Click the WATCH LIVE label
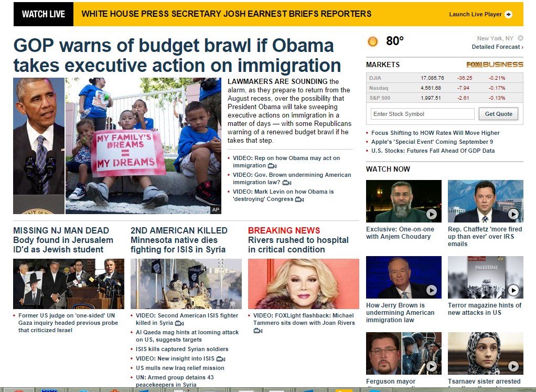This screenshot has width=536, height=392. coord(44,14)
